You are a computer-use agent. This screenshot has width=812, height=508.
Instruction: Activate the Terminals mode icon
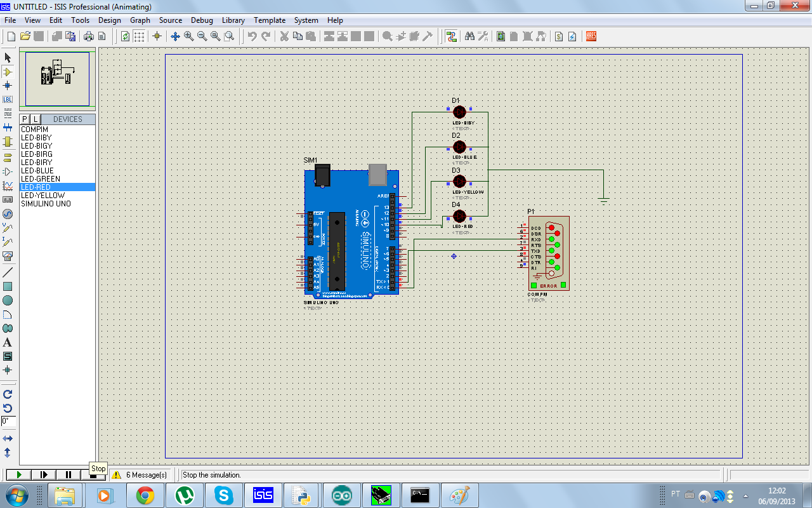tap(8, 156)
